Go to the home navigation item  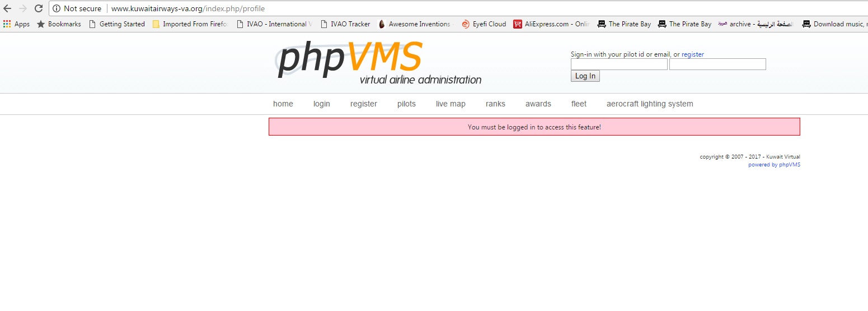coord(283,104)
